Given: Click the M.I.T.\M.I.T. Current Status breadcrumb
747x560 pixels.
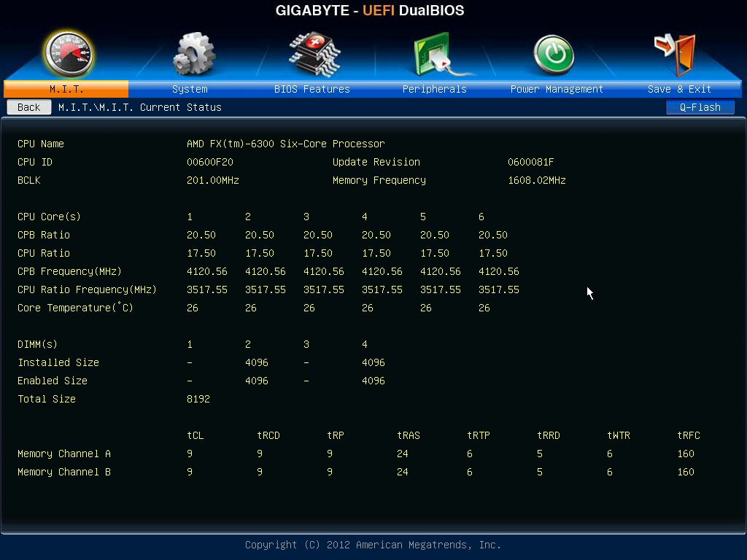Looking at the screenshot, I should (139, 107).
